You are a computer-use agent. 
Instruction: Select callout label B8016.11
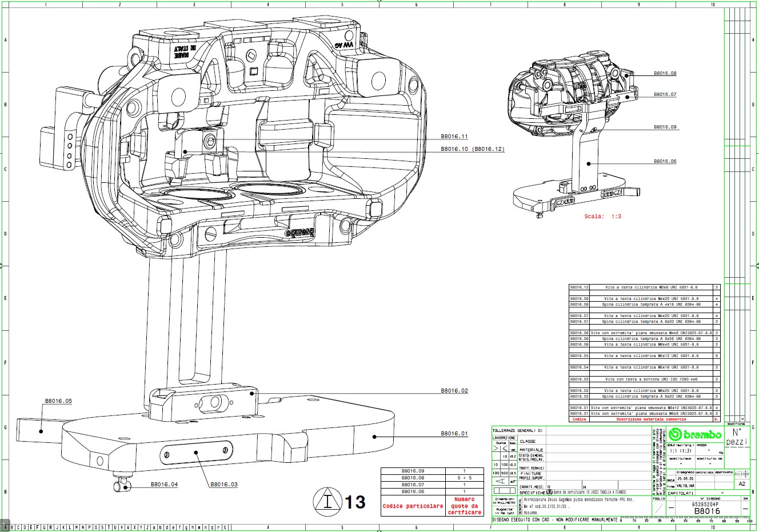coord(454,137)
